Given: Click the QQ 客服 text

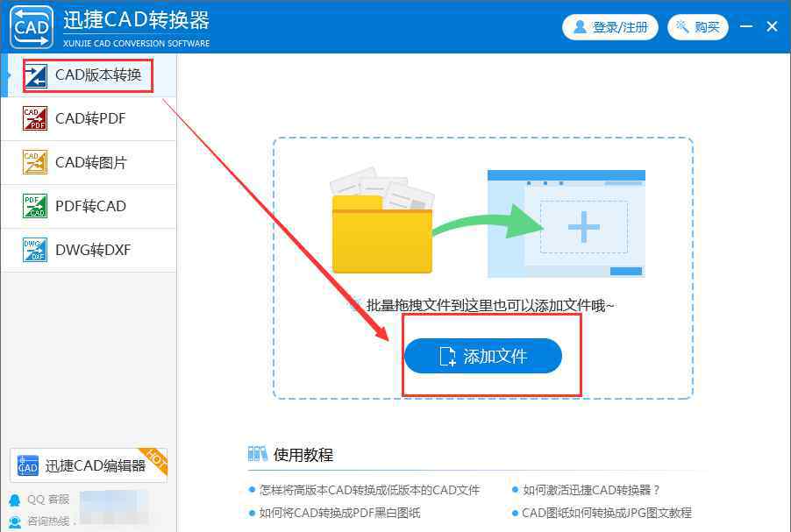Looking at the screenshot, I should click(48, 500).
